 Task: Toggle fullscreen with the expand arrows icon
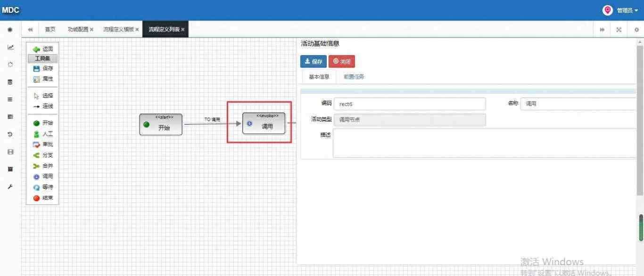[619, 29]
